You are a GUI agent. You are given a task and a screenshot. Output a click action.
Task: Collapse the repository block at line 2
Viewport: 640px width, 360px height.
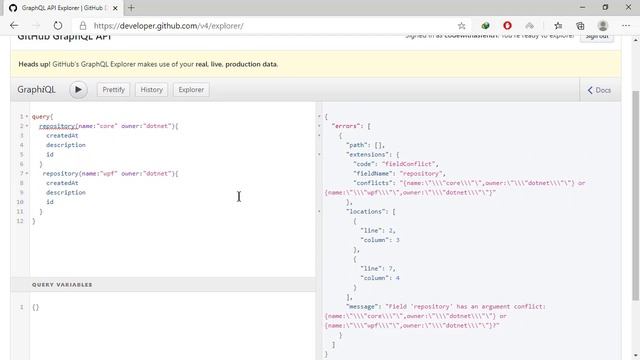pyautogui.click(x=27, y=126)
